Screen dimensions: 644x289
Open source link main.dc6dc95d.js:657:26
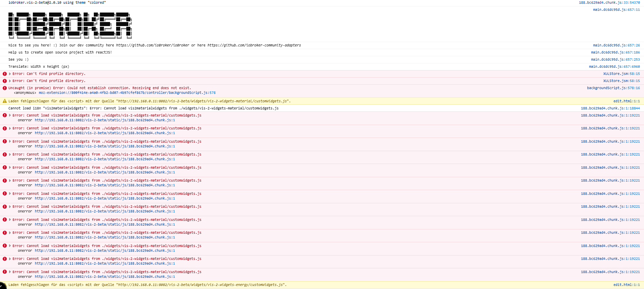pos(616,45)
